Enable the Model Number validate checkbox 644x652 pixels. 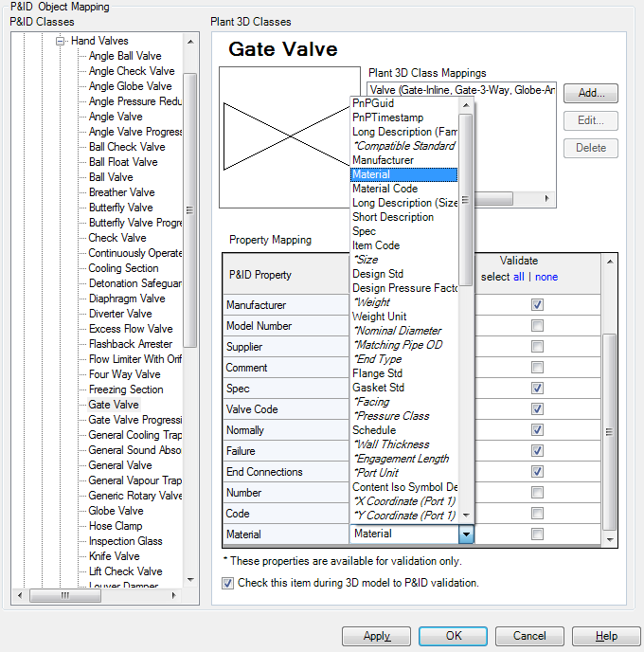pos(537,326)
